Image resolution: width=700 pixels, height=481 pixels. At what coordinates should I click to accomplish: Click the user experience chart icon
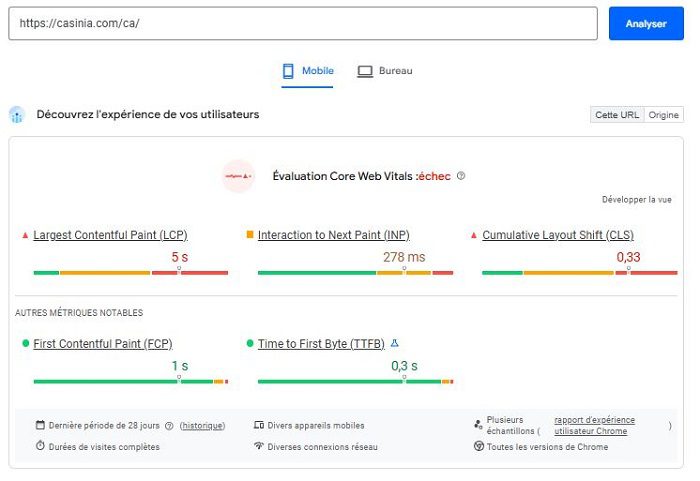17,115
